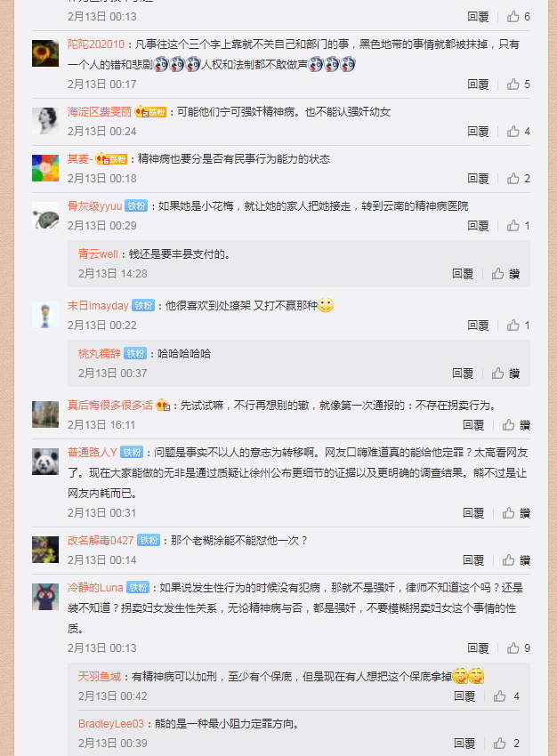Like 其麦-'s comment with thumbs-up
This screenshot has height=756, width=557.
coord(513,179)
